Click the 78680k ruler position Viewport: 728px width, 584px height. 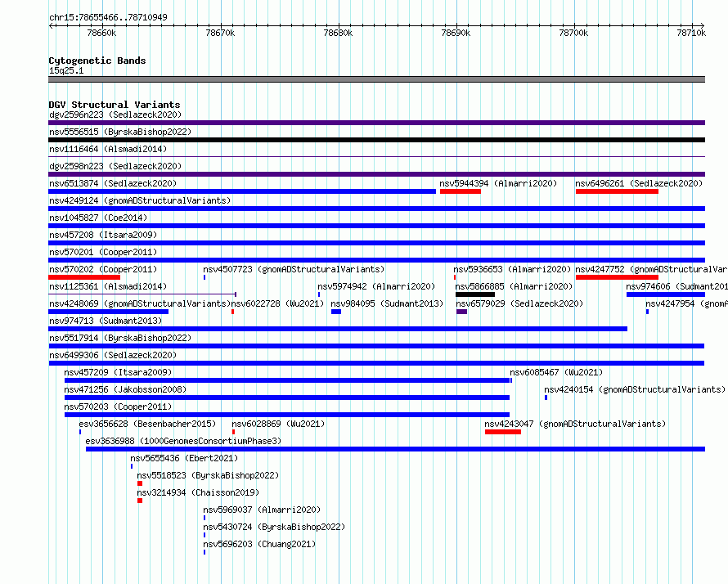(x=338, y=33)
